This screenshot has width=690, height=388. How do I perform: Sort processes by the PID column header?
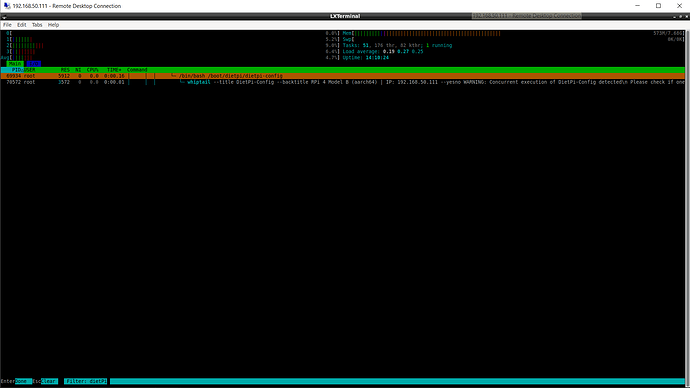pos(17,70)
